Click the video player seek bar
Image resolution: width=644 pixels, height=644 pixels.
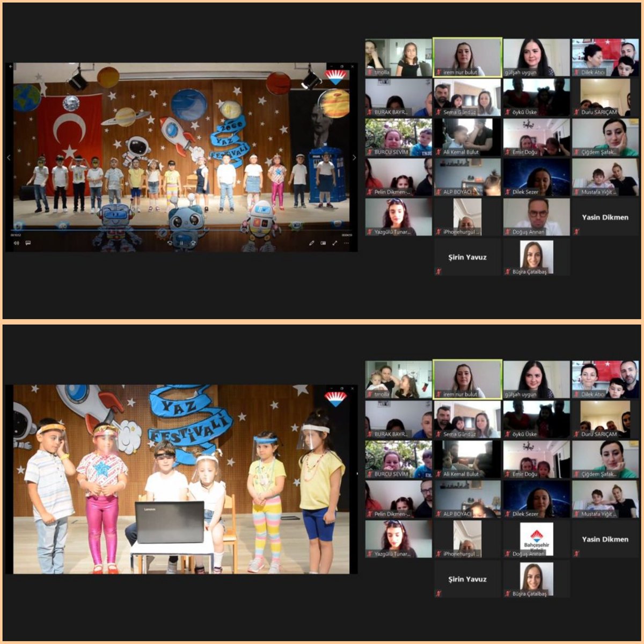(x=181, y=230)
